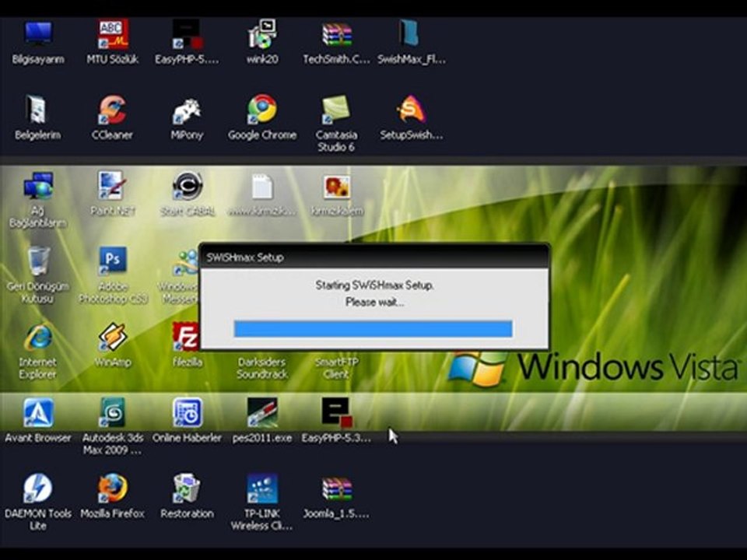747x560 pixels.
Task: Click the Start CABAL shortcut
Action: pyautogui.click(x=188, y=186)
